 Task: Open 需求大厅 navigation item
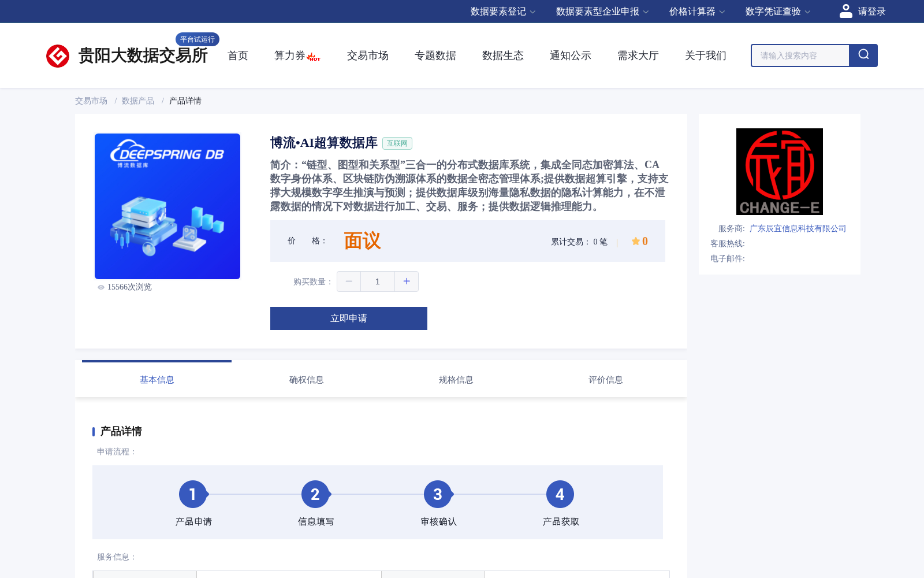click(638, 55)
